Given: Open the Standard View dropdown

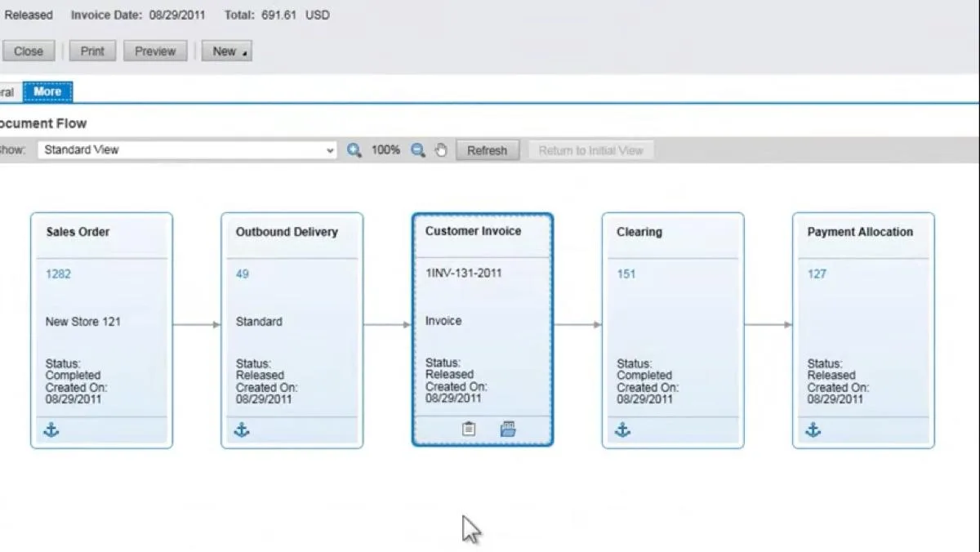Looking at the screenshot, I should 187,150.
